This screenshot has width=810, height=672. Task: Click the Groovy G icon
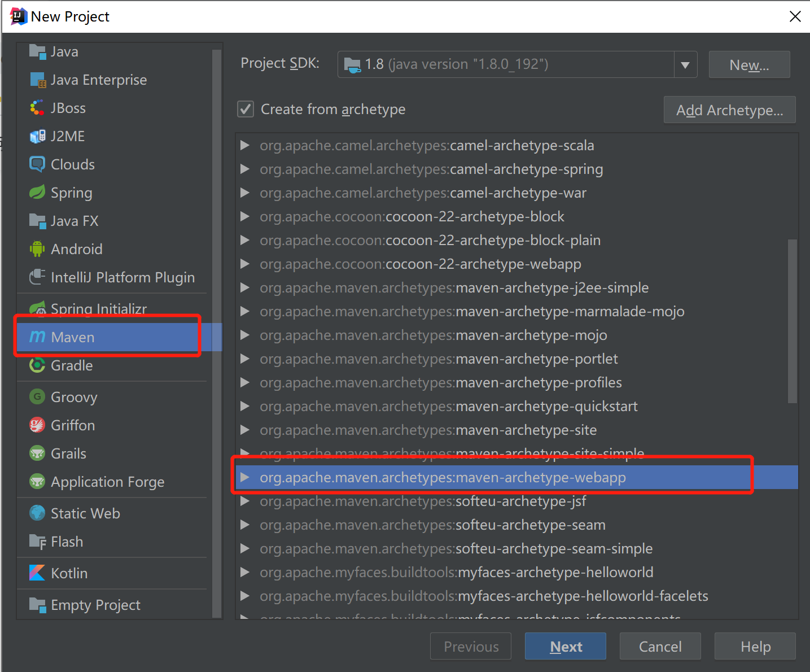(37, 397)
